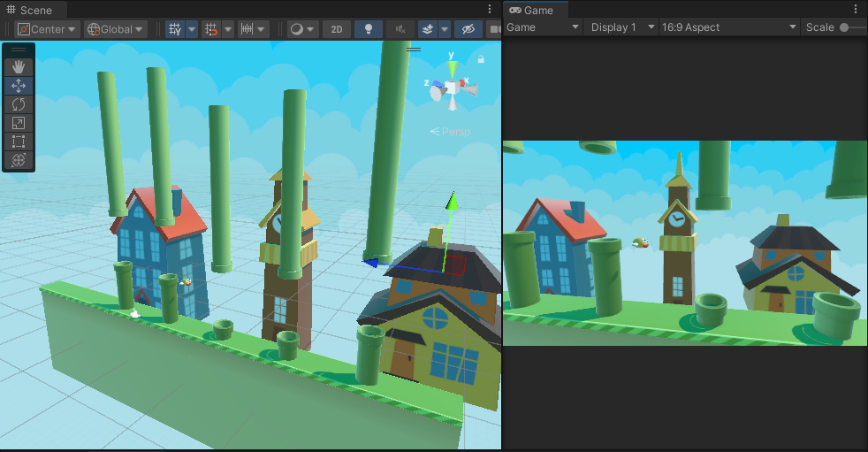Open the scene camera settings button

click(x=494, y=29)
